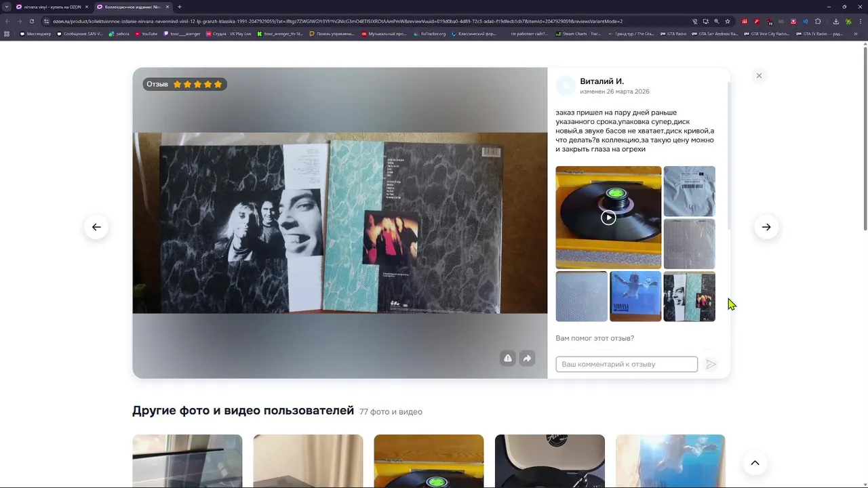Switch to 'Коллекционное издание' browser tab
The height and width of the screenshot is (488, 868).
pyautogui.click(x=132, y=7)
